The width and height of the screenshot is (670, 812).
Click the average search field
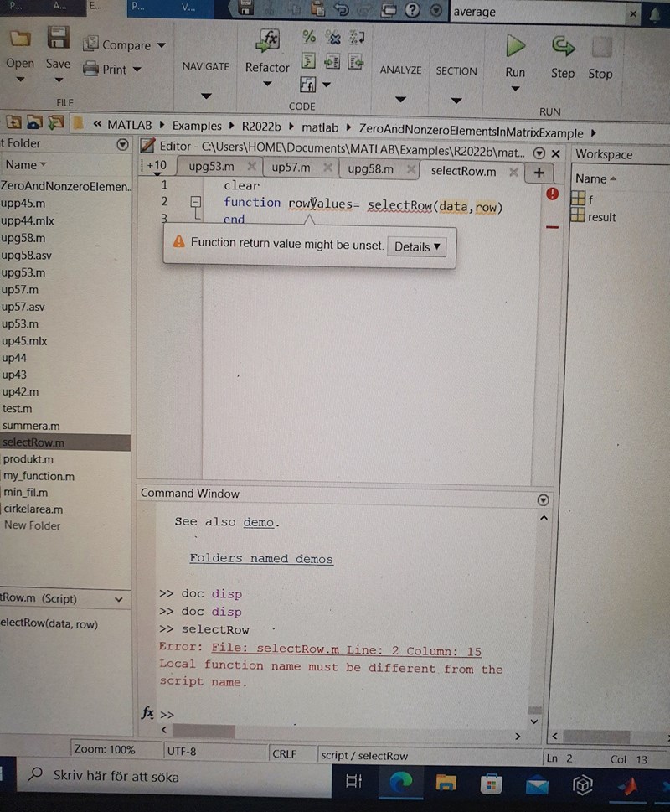(536, 13)
